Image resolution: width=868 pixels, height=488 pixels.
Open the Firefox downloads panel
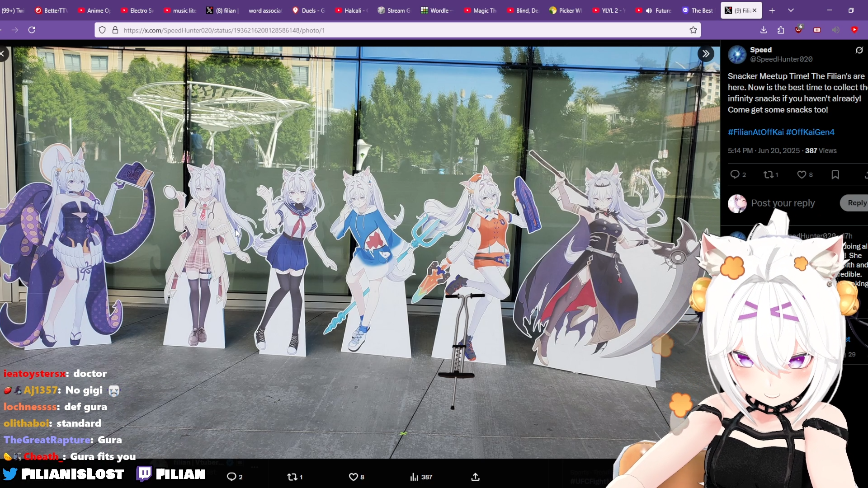[764, 30]
